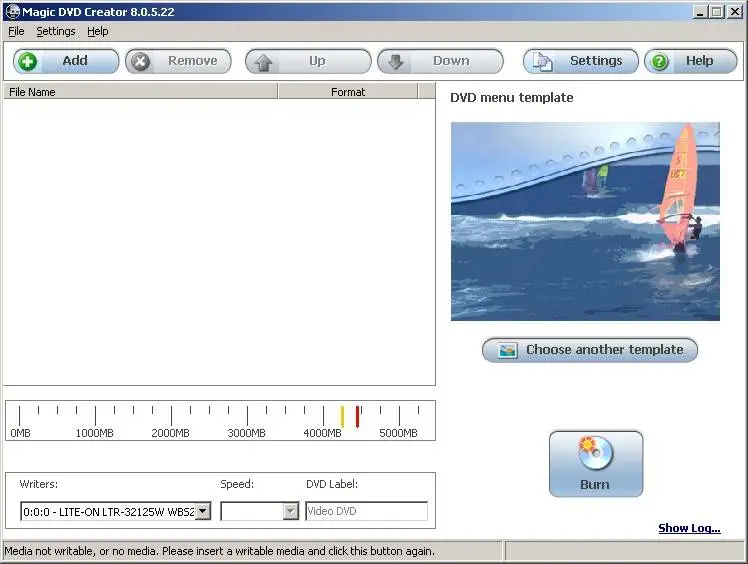Click the Magic DVD Creator title icon
The image size is (748, 564).
pos(12,11)
